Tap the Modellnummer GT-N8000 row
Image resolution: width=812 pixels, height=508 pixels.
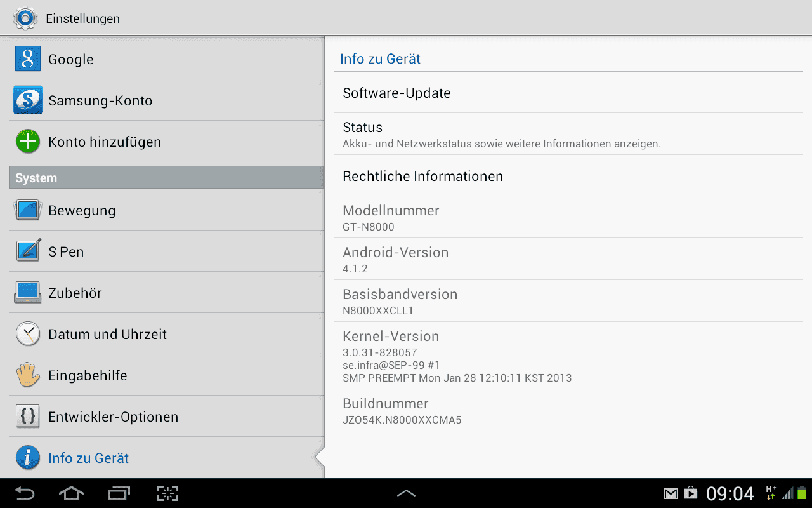click(x=568, y=217)
